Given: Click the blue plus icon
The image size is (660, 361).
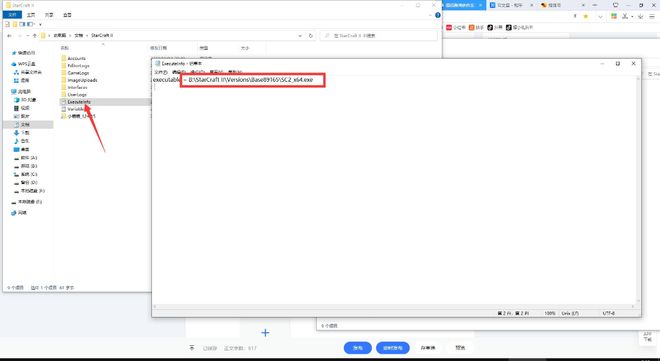Looking at the screenshot, I should pyautogui.click(x=265, y=333).
